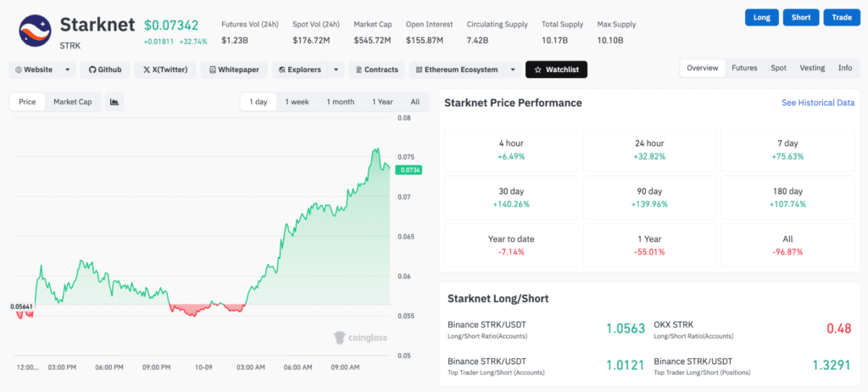Expand the Ethereum Ecosystem dropdown arrow
This screenshot has width=868, height=392.
click(x=513, y=70)
